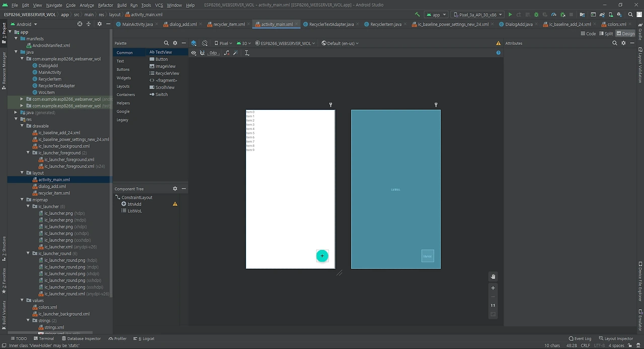Zoom in with the plus button on canvas
The image size is (644, 349).
(x=493, y=288)
